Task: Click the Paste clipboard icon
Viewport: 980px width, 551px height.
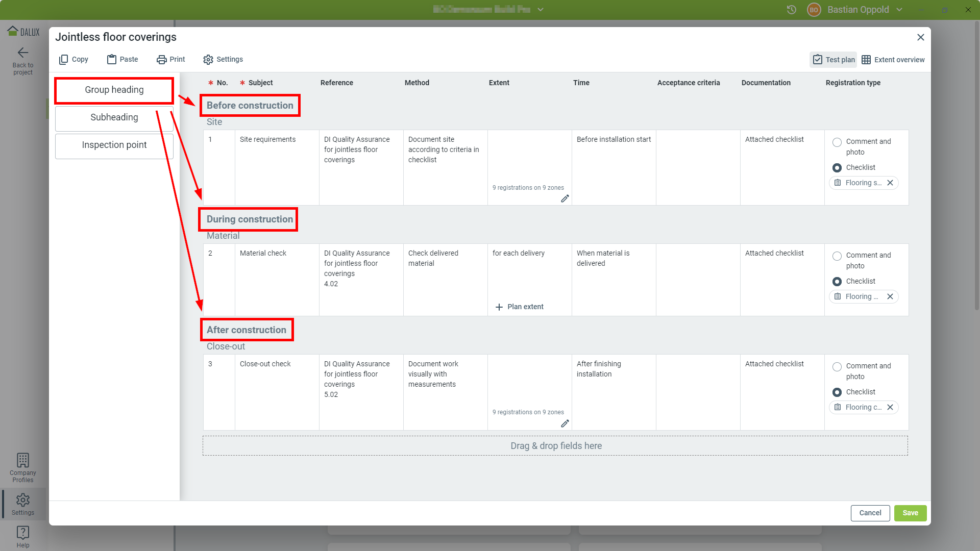Action: (x=111, y=60)
